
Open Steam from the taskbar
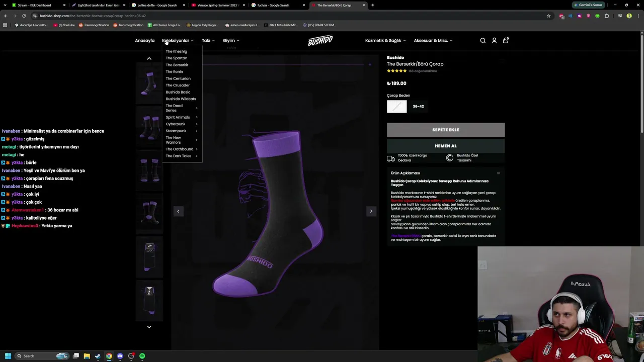click(98, 356)
